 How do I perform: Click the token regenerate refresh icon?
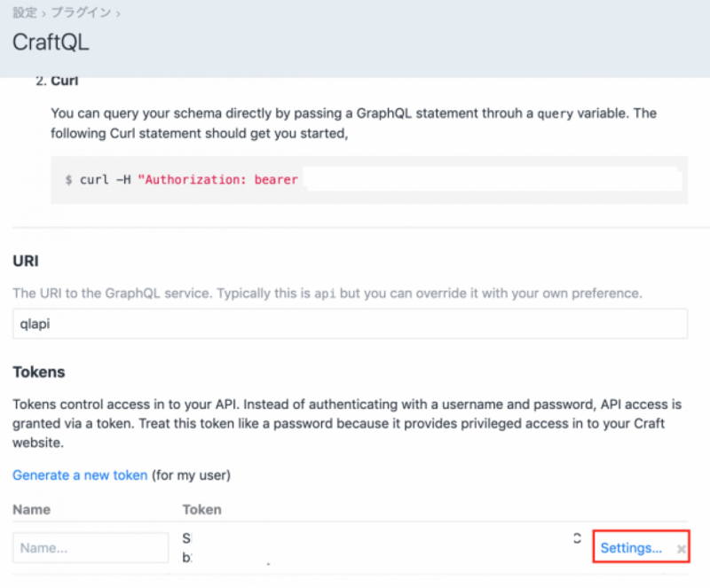click(577, 538)
